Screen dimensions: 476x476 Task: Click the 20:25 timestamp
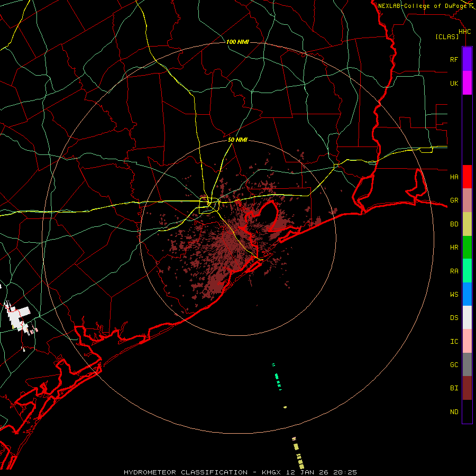(x=345, y=472)
